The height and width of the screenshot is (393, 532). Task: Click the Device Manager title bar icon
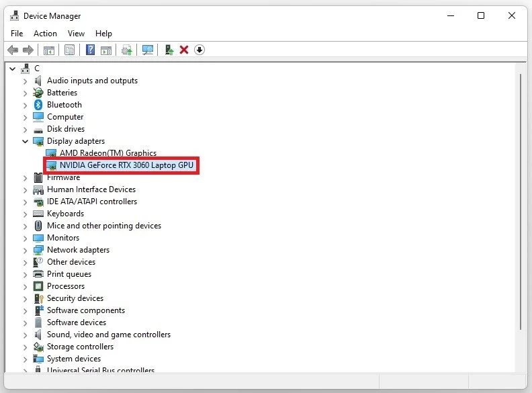pyautogui.click(x=14, y=15)
